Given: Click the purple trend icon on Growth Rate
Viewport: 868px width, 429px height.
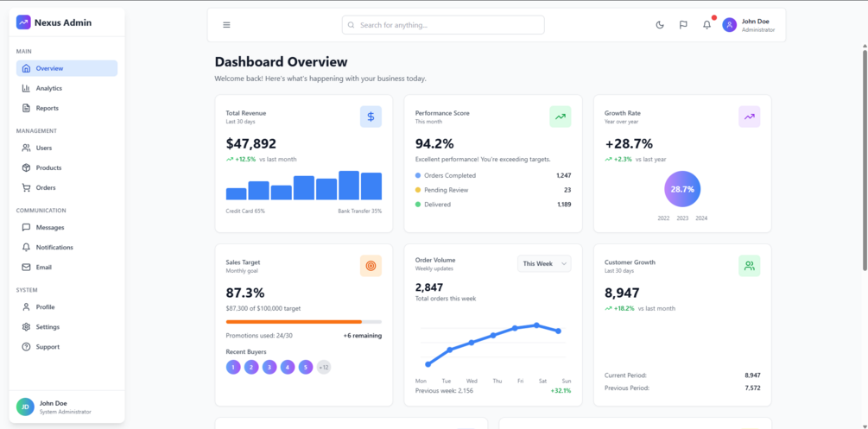Looking at the screenshot, I should click(750, 117).
